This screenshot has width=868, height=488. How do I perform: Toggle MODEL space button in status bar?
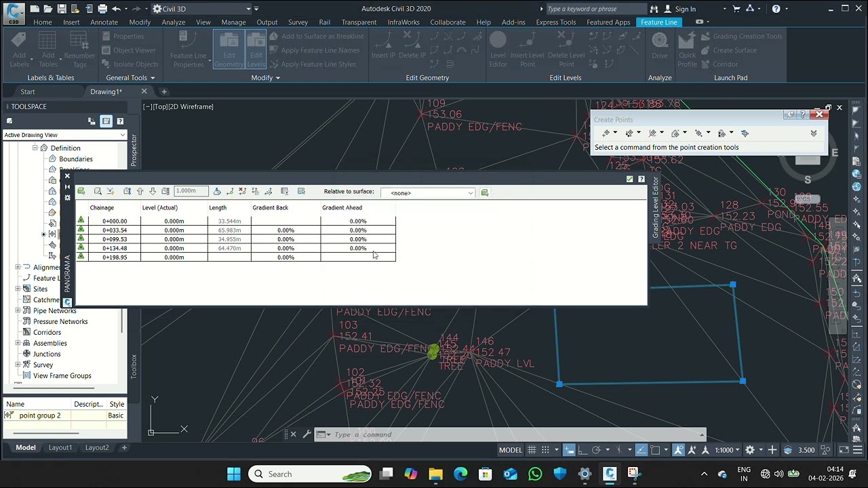[x=511, y=449]
